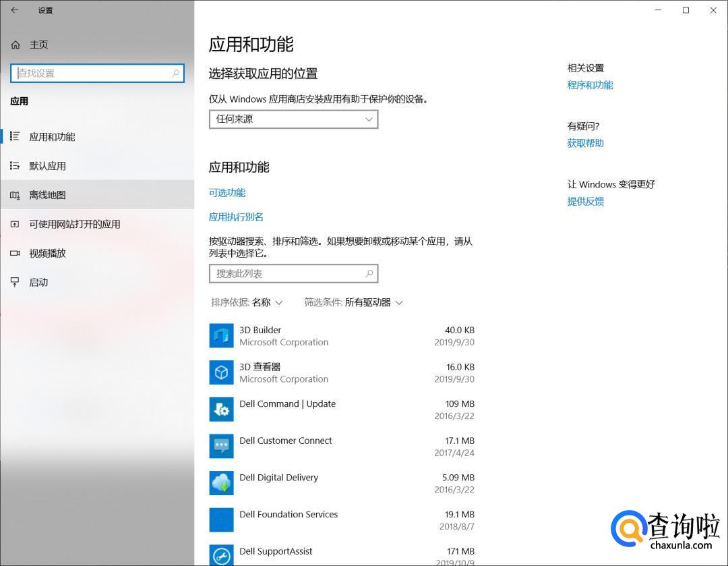The image size is (728, 566).
Task: Open 视频播放 settings page
Action: pos(97,253)
